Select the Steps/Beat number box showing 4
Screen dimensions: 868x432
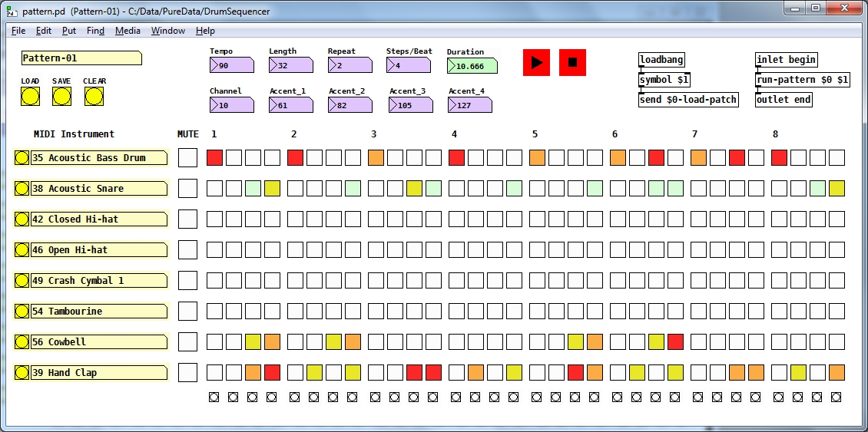coord(409,66)
